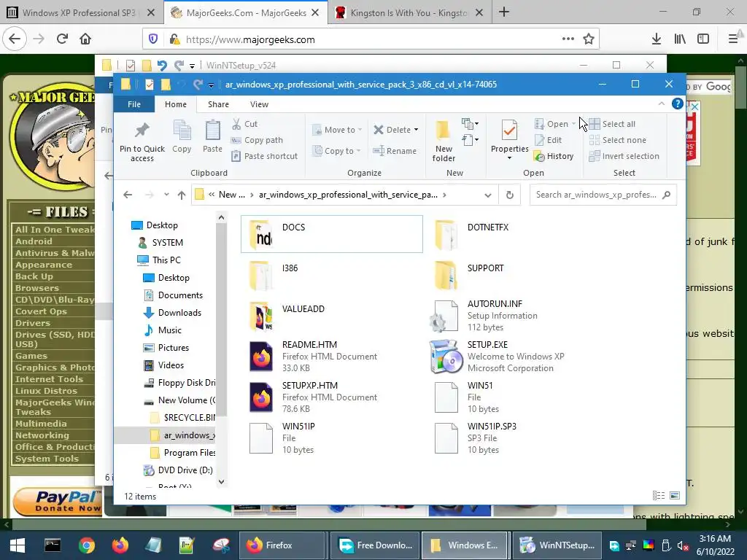Expand the Properties dropdown arrow
This screenshot has height=560, width=747.
pos(509,158)
